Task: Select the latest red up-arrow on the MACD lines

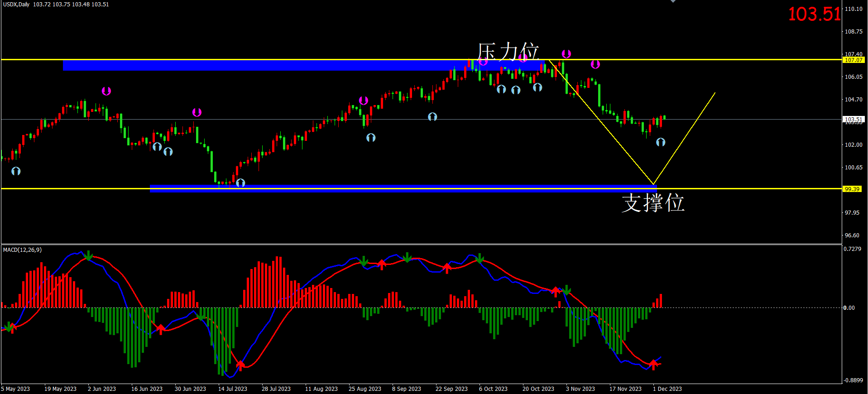Action: (653, 364)
